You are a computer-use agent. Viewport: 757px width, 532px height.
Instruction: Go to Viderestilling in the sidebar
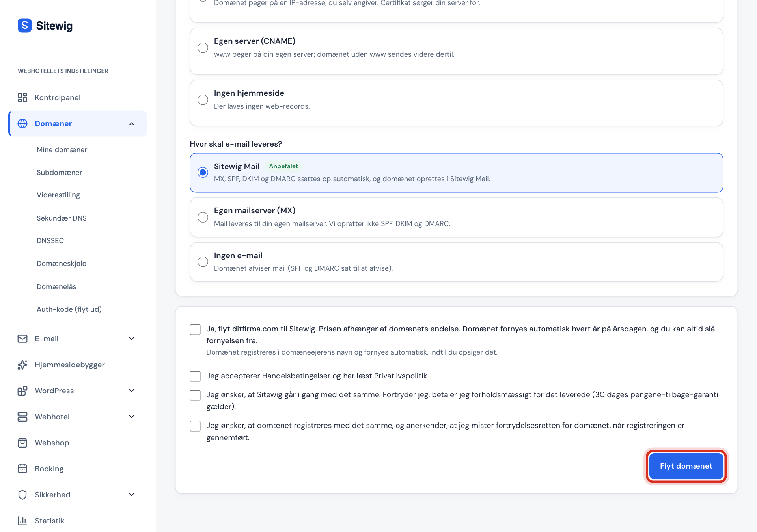pyautogui.click(x=58, y=195)
